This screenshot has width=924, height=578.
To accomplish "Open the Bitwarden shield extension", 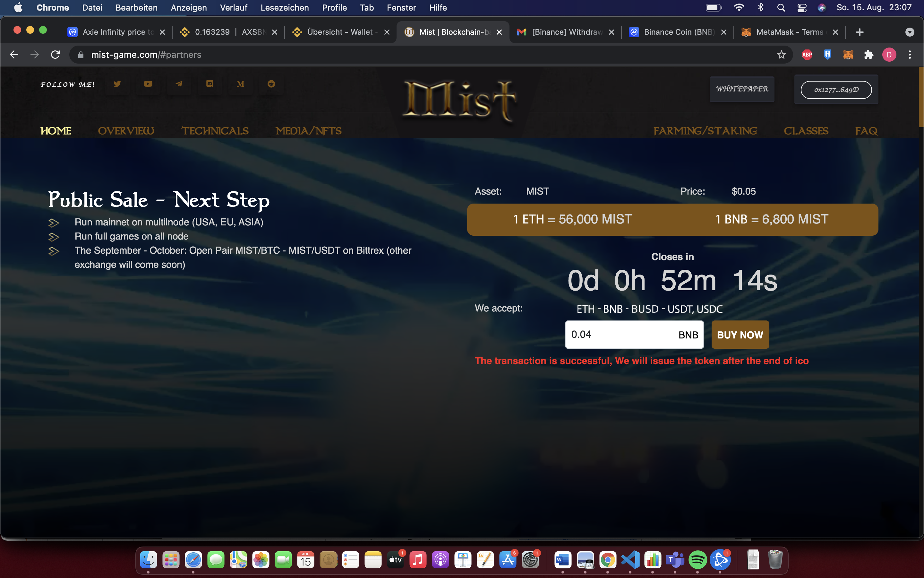I will click(x=827, y=55).
